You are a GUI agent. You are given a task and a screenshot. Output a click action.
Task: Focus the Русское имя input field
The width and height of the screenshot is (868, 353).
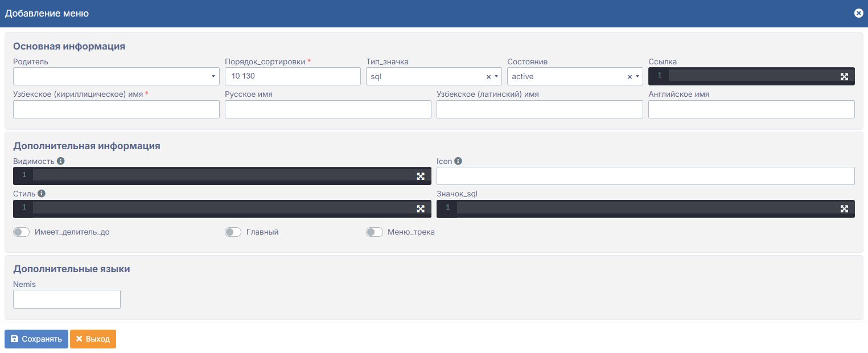(328, 109)
